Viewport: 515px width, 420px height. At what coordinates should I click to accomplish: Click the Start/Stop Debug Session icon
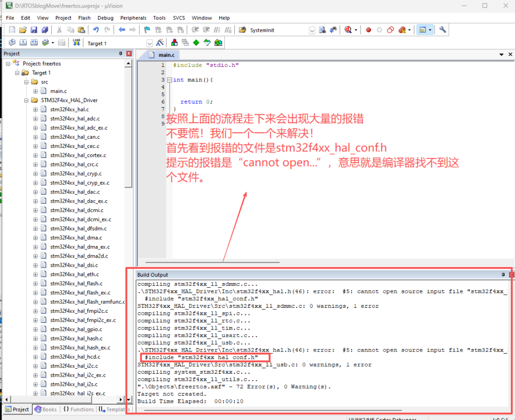[x=348, y=30]
